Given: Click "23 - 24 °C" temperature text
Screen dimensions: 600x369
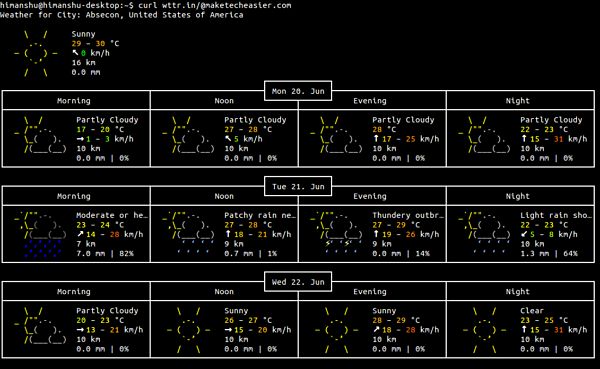Looking at the screenshot, I should coord(100,225).
